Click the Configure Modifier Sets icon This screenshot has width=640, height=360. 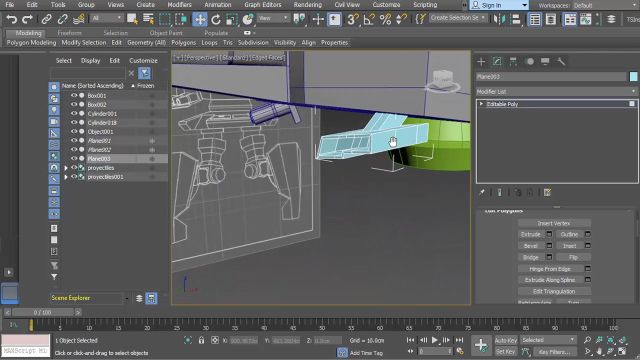point(547,192)
